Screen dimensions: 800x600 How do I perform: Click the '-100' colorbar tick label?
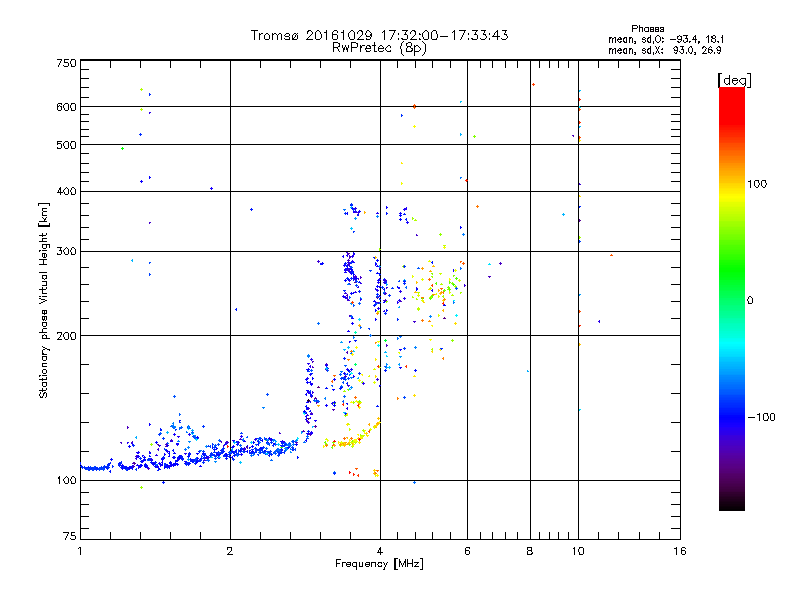click(761, 417)
